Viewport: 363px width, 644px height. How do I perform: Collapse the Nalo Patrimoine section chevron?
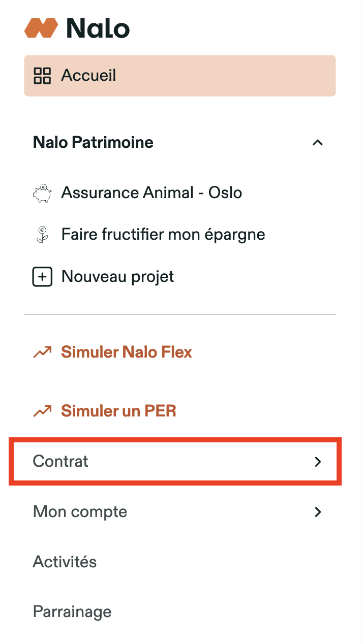point(317,143)
